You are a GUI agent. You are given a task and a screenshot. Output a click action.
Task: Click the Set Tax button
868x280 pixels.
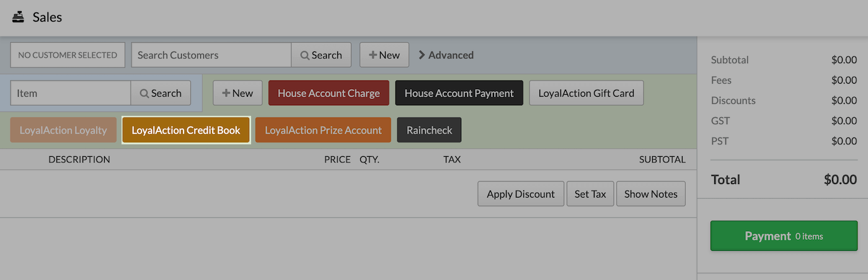tap(590, 194)
